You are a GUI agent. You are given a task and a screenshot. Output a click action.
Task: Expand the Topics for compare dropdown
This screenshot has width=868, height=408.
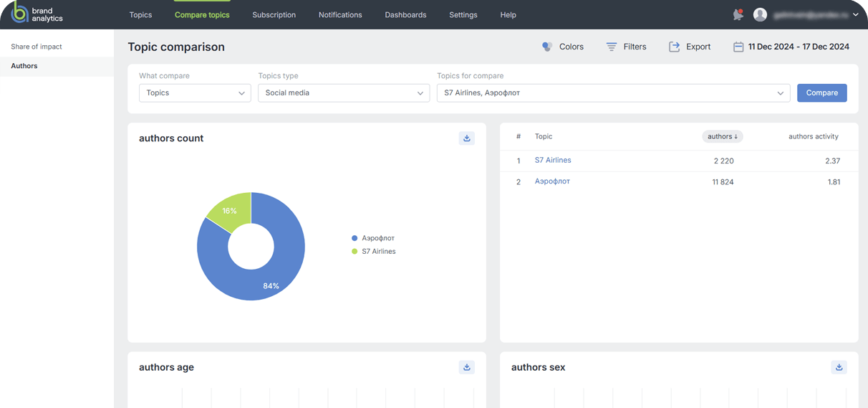(613, 93)
